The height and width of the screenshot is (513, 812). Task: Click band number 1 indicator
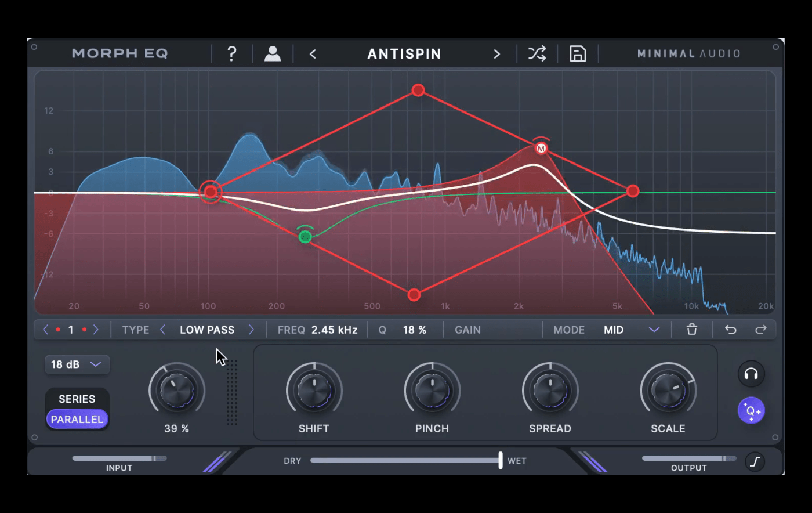pos(71,330)
